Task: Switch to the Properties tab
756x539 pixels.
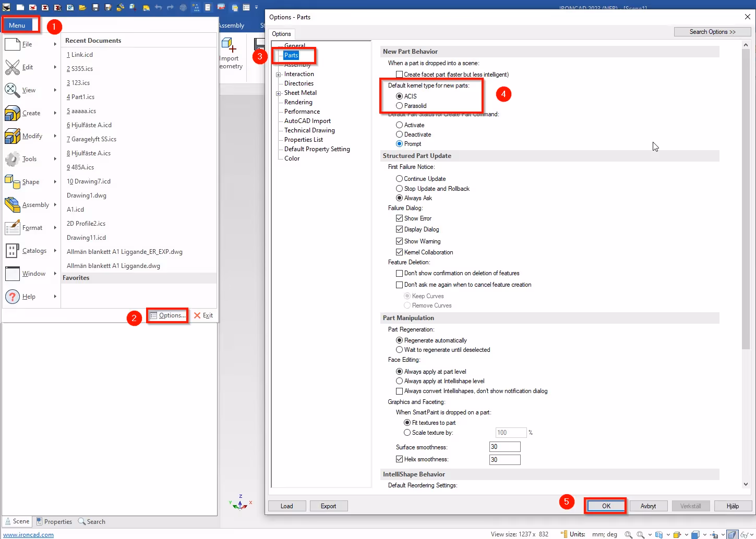Action: (x=54, y=521)
